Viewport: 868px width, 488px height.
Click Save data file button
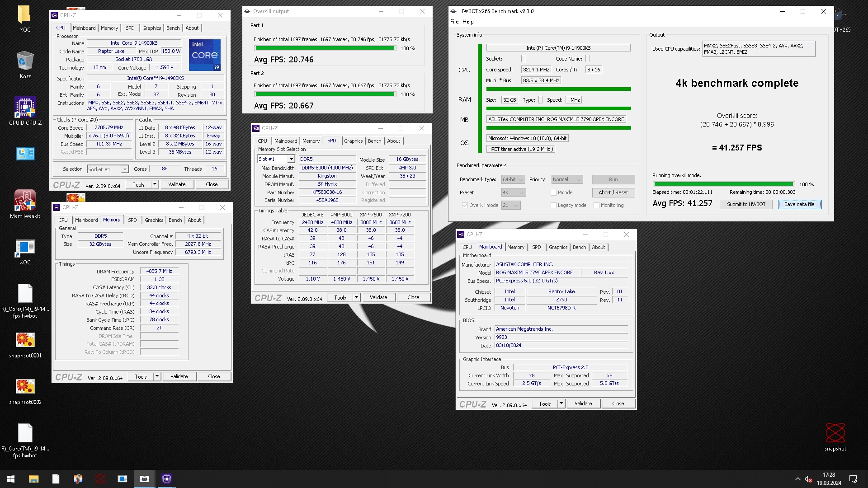tap(799, 204)
